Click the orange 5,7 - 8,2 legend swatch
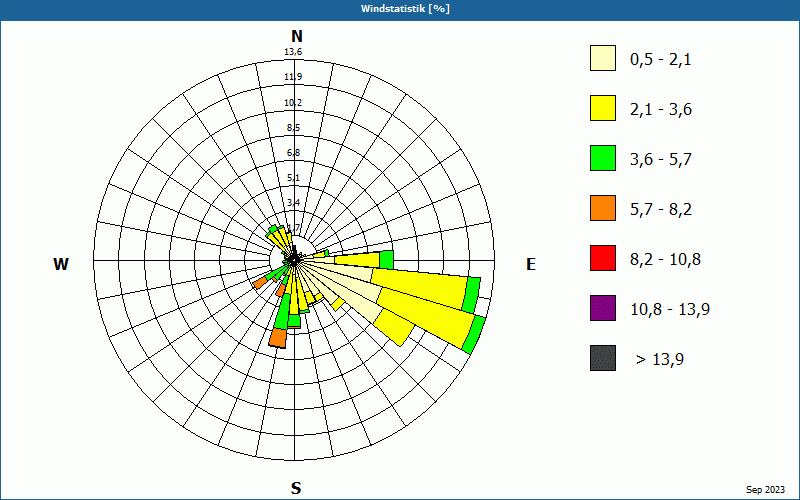This screenshot has width=800, height=500. tap(603, 208)
